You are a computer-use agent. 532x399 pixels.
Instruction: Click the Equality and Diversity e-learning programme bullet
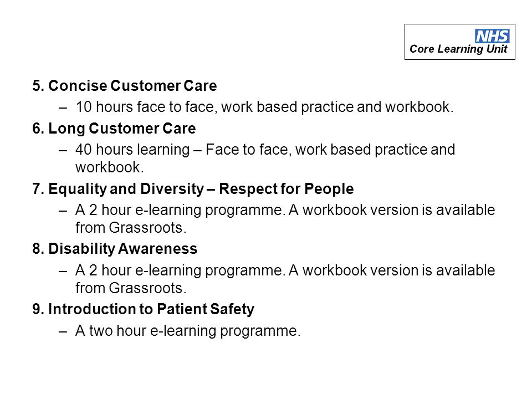285,218
